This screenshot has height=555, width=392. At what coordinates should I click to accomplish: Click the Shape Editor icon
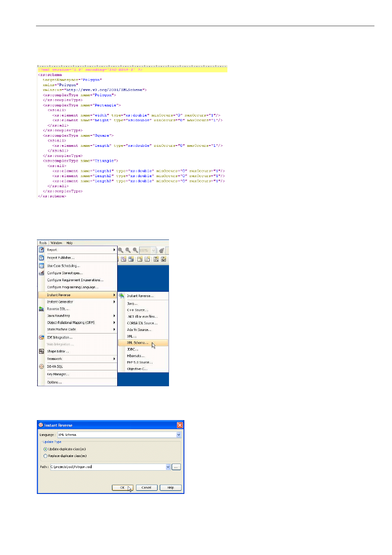click(x=41, y=352)
